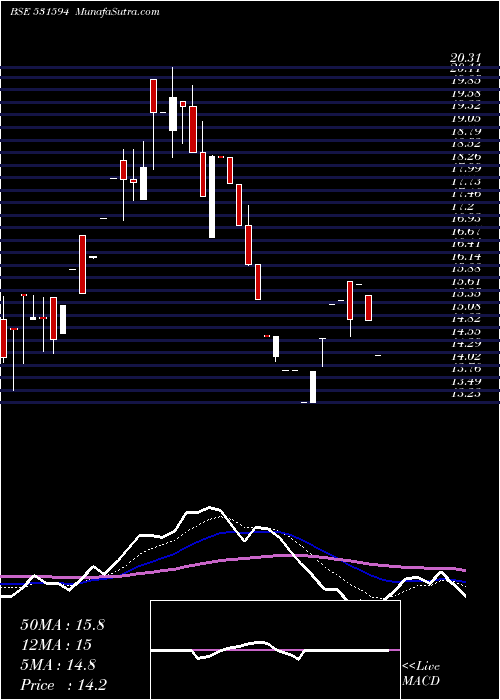Select the 14.02 price axis label

(466, 356)
